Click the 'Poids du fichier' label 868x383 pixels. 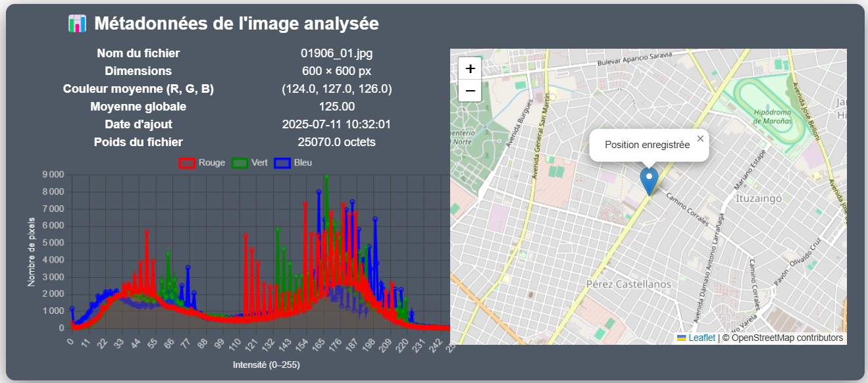(138, 142)
